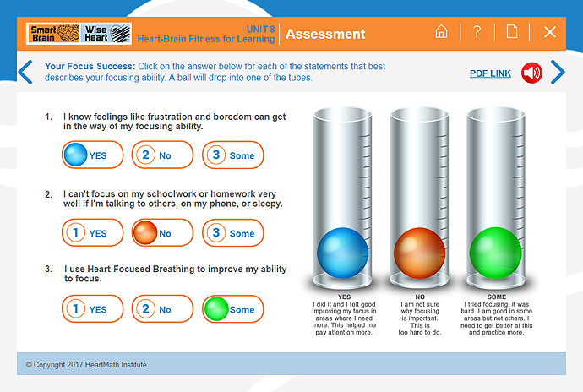Choose Some for statement 2 about schoolwork
The width and height of the screenshot is (583, 392).
(x=232, y=232)
